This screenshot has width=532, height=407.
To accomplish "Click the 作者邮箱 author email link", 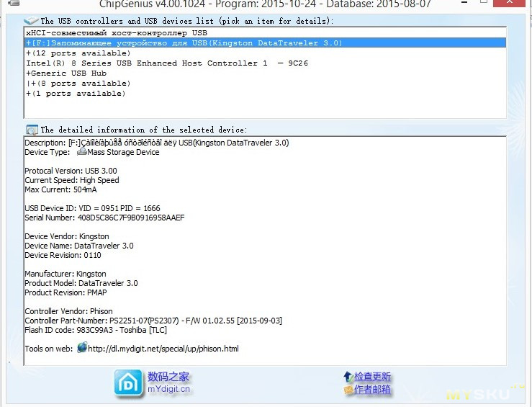I will (x=372, y=389).
